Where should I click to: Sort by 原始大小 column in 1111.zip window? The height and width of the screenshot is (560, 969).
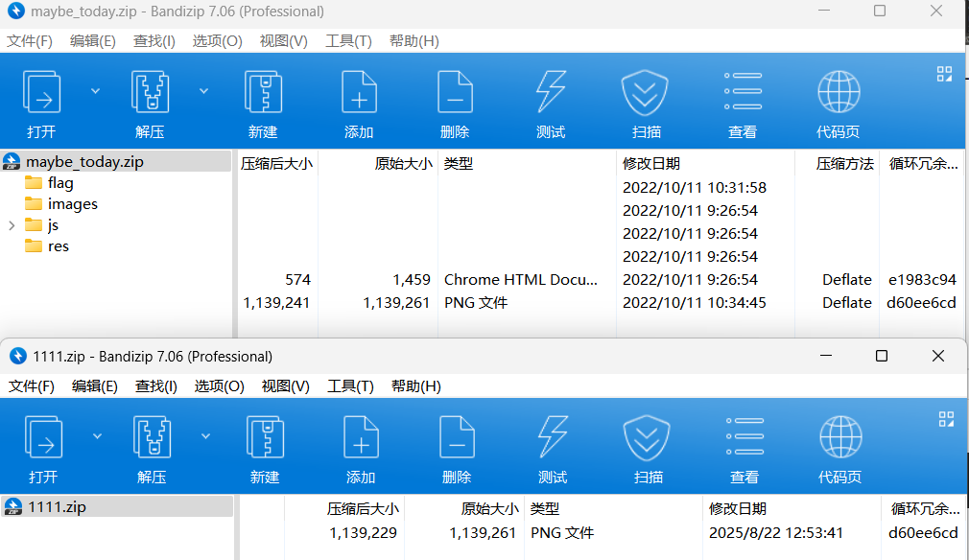pos(489,509)
